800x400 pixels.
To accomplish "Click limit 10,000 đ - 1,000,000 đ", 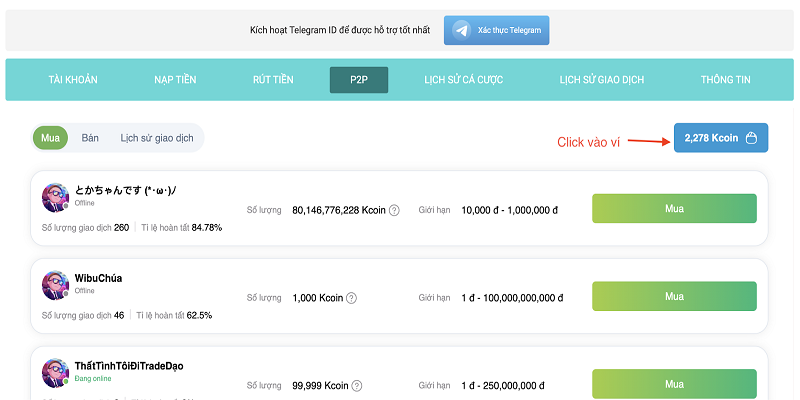I will point(510,210).
